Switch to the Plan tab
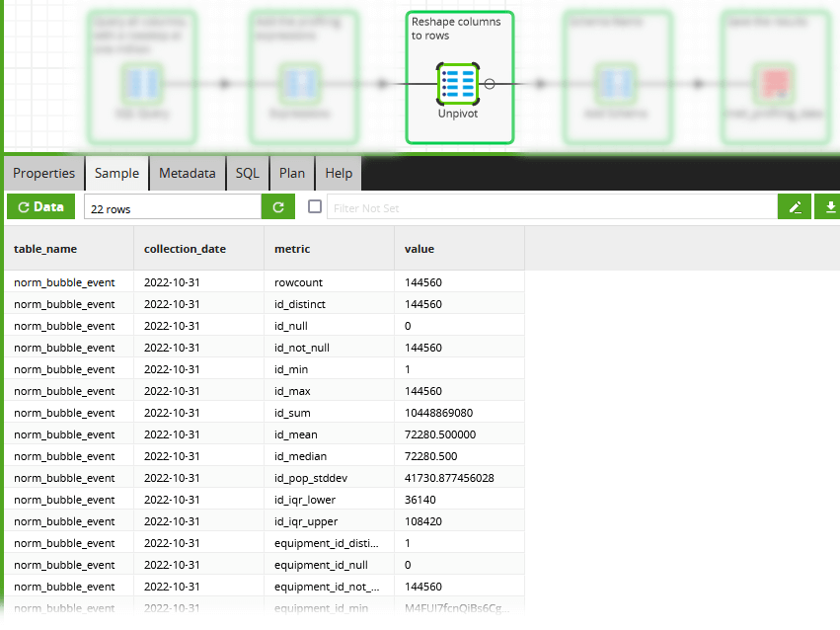 (x=292, y=173)
